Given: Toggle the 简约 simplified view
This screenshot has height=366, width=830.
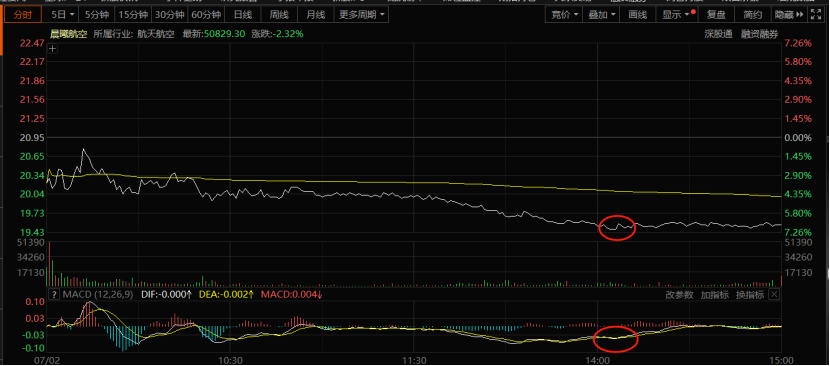Looking at the screenshot, I should click(752, 15).
